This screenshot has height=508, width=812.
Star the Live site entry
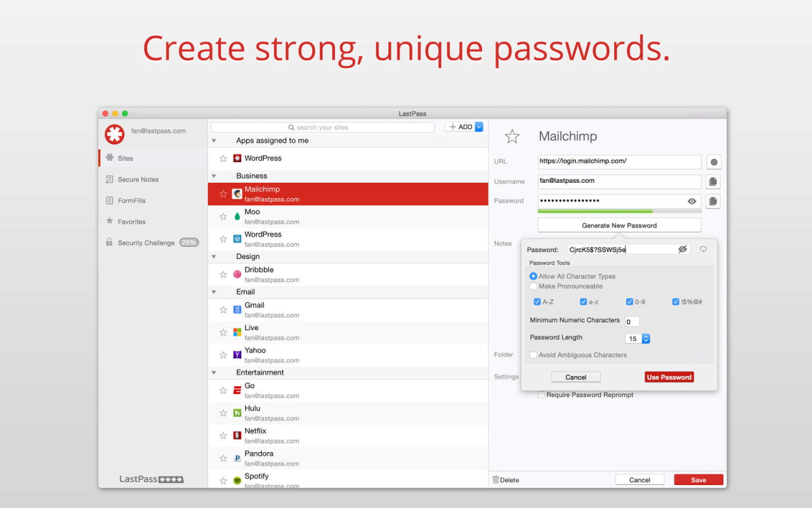pyautogui.click(x=223, y=333)
